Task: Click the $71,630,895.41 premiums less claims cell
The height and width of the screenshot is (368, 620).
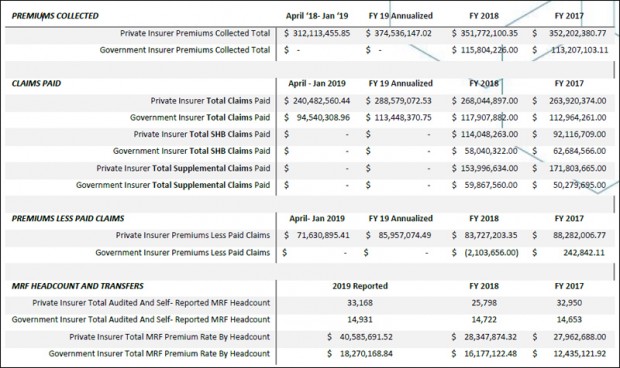Action: [317, 236]
